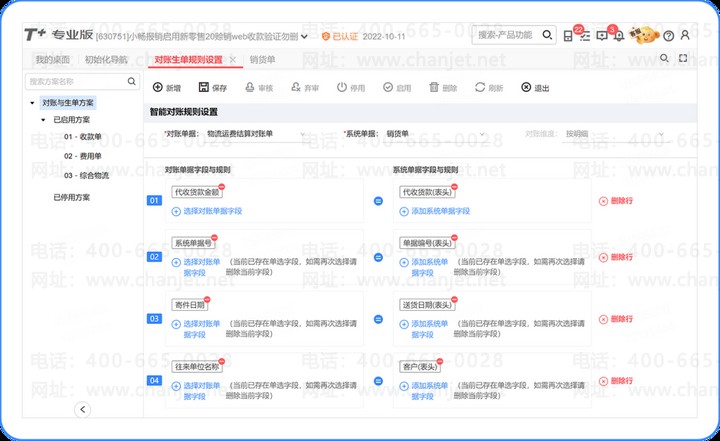Open the notification bell
The image size is (720, 441).
[619, 36]
